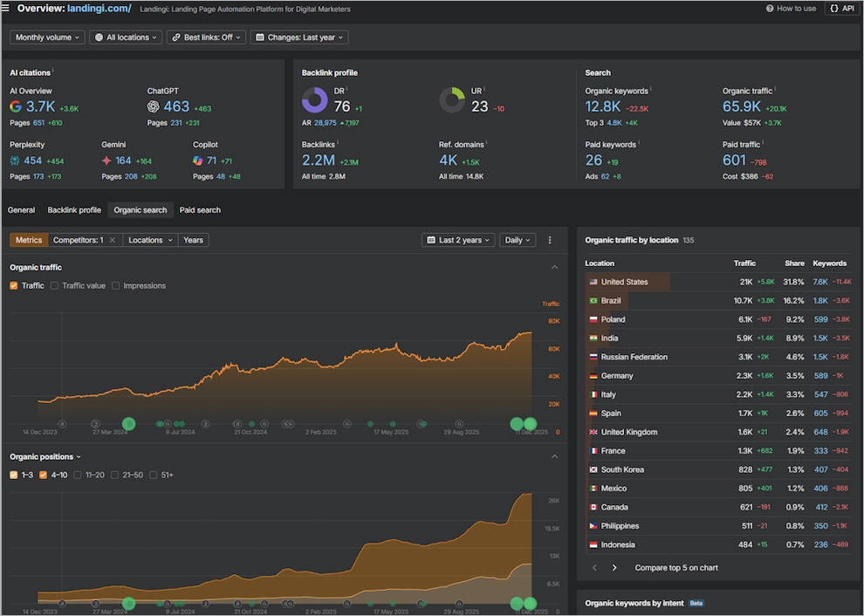
Task: Open the Paid search tab
Action: coord(200,210)
